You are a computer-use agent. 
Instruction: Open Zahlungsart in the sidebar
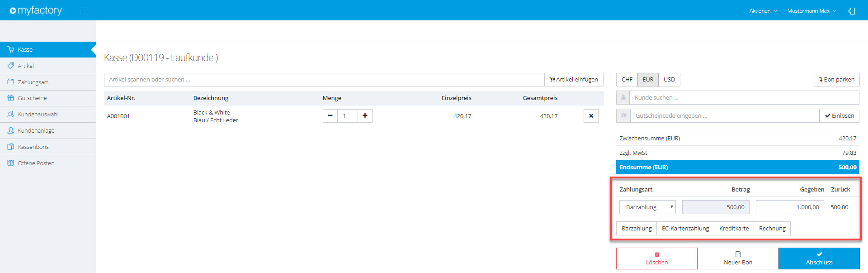[48, 82]
